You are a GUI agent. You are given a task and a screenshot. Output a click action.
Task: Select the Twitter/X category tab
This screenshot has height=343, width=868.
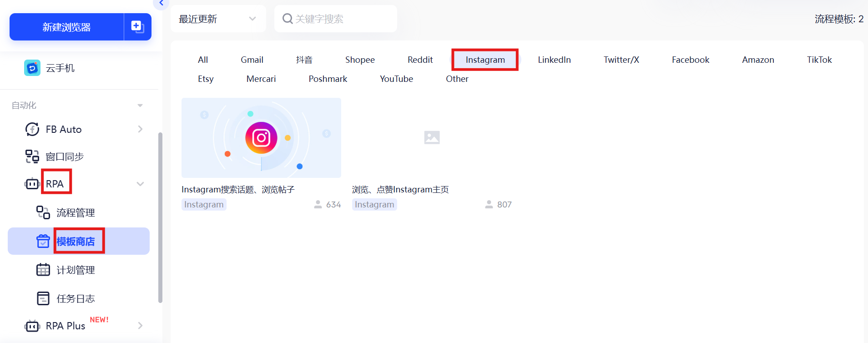pos(621,60)
